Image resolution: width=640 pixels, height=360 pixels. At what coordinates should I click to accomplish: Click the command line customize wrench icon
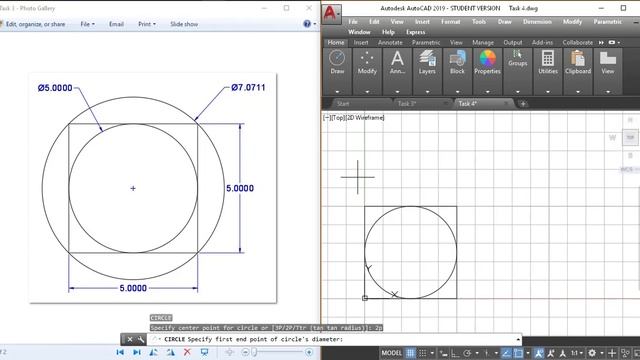141,339
